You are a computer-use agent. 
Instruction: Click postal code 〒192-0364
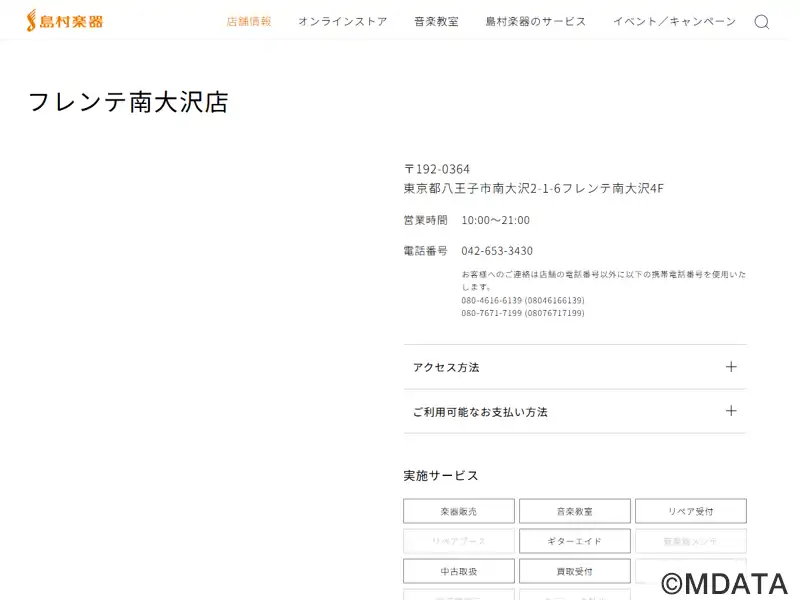point(437,169)
